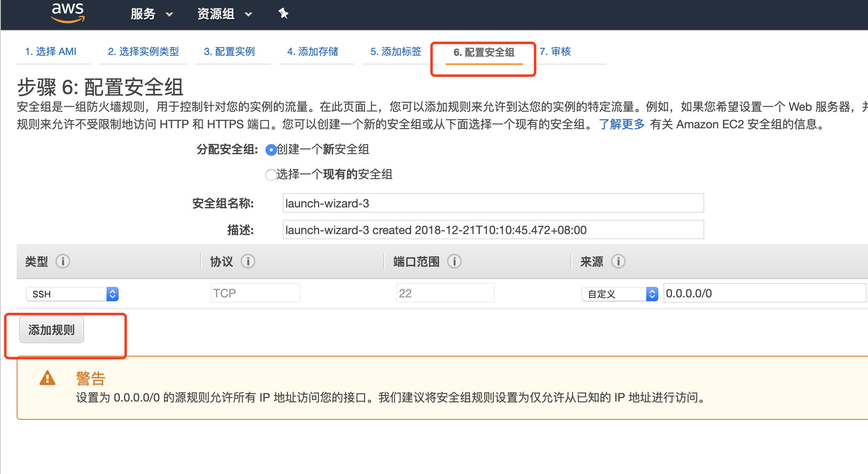Screen dimensions: 868x474
Task: Click the 类型 column header
Action: pyautogui.click(x=37, y=262)
